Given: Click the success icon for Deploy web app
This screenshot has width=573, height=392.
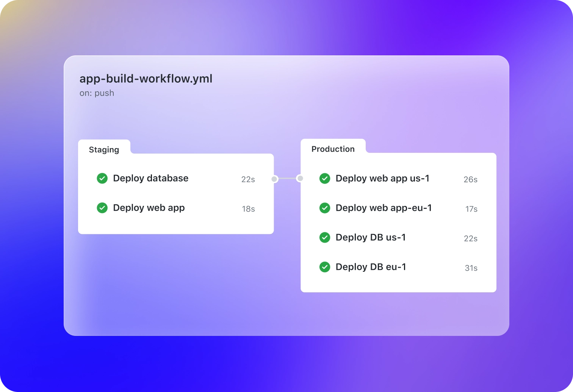Looking at the screenshot, I should [102, 208].
